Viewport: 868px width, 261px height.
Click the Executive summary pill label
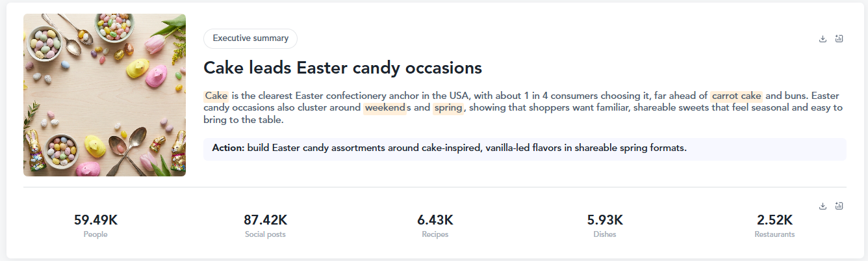(x=250, y=38)
